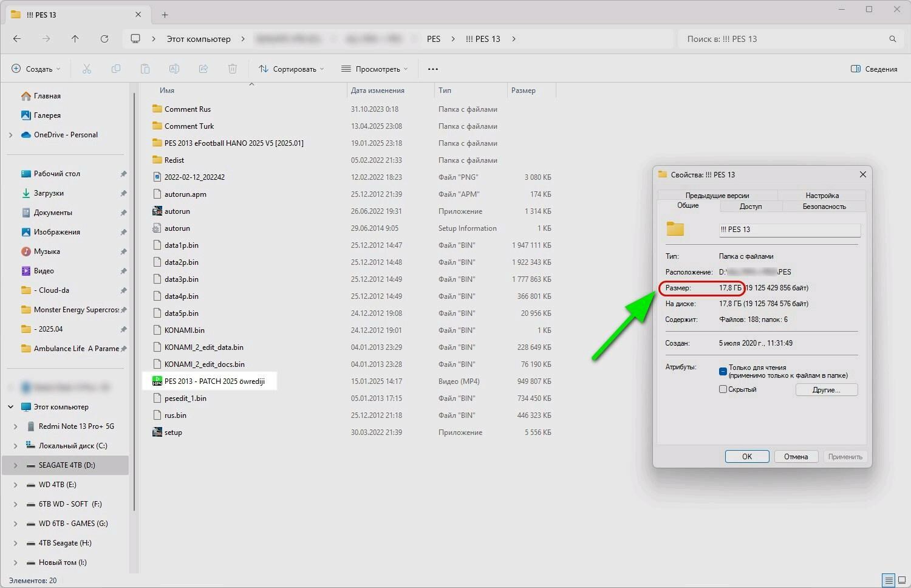Open the Сортировать dropdown
This screenshot has height=588, width=911.
point(291,69)
